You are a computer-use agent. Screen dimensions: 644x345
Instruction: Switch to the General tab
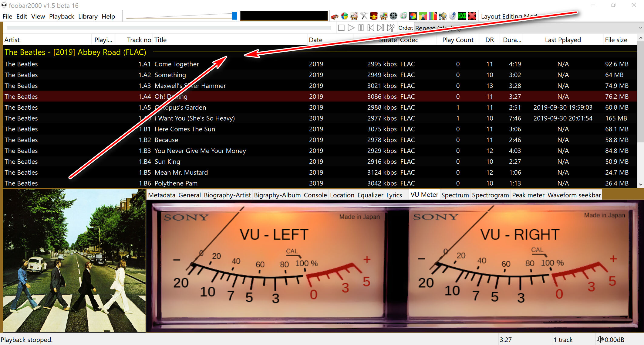pyautogui.click(x=190, y=195)
